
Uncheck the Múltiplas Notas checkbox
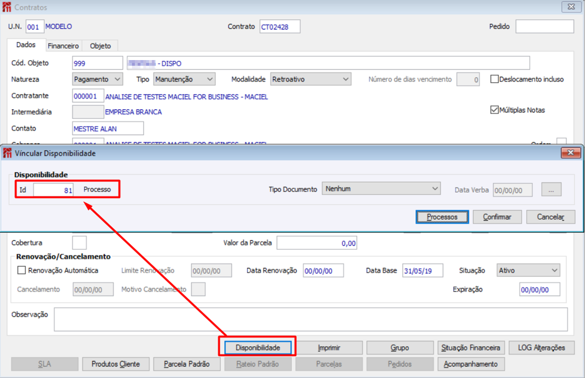pos(495,110)
